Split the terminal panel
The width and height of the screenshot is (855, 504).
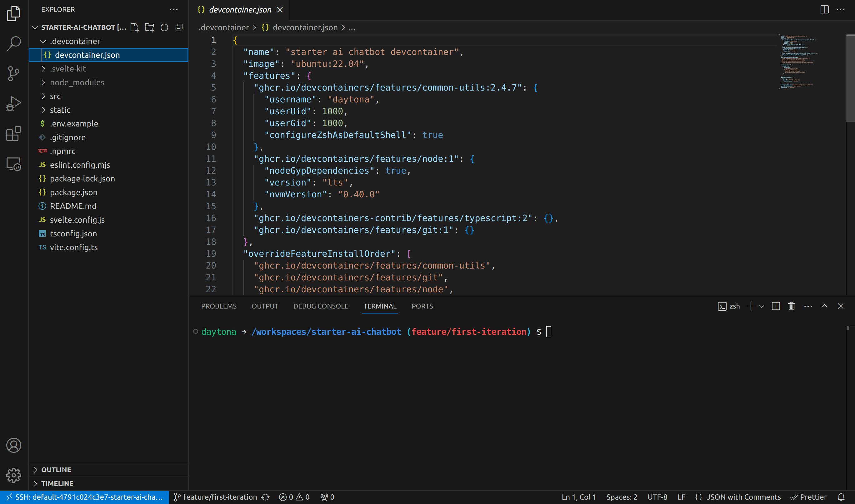click(x=776, y=306)
